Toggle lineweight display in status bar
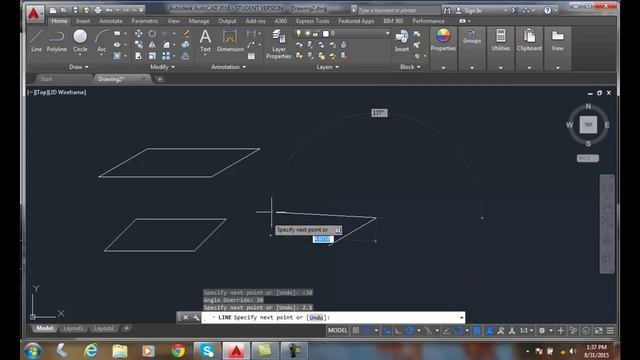 [x=476, y=331]
